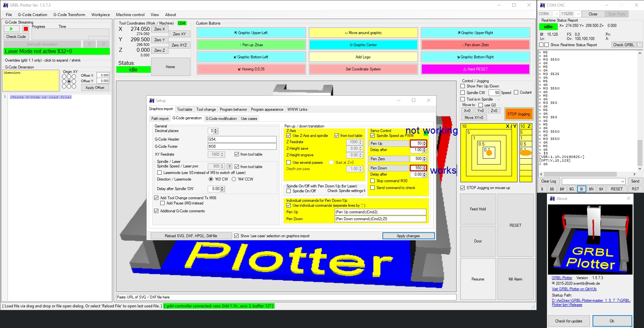Click the question mark beside laser power

(229, 166)
